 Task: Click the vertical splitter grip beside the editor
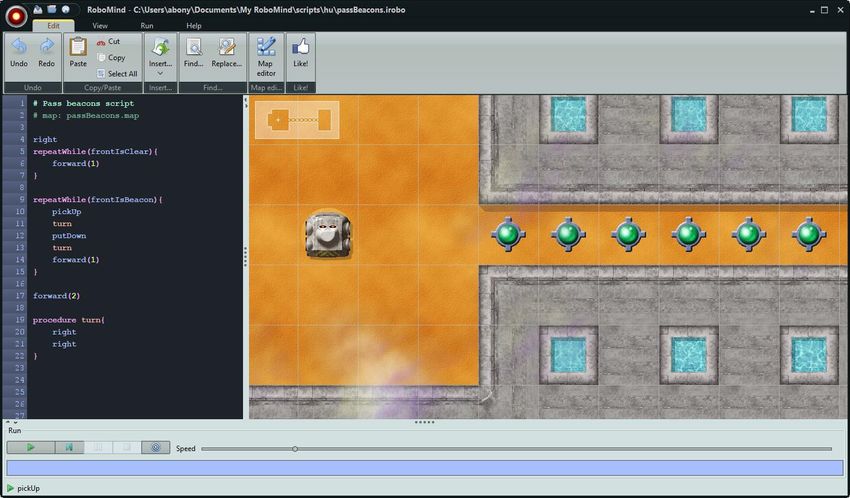pos(246,257)
